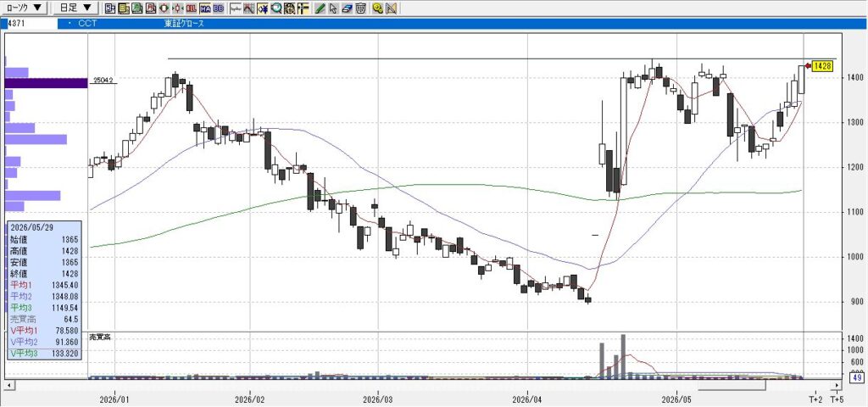This screenshot has width=868, height=407.
Task: Click the red BL indicator icon
Action: 191,8
